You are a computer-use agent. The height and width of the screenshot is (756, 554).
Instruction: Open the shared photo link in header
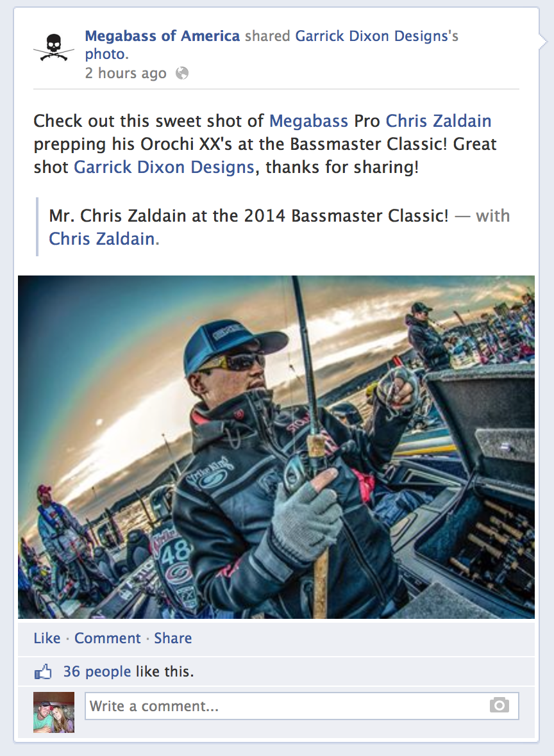click(105, 54)
